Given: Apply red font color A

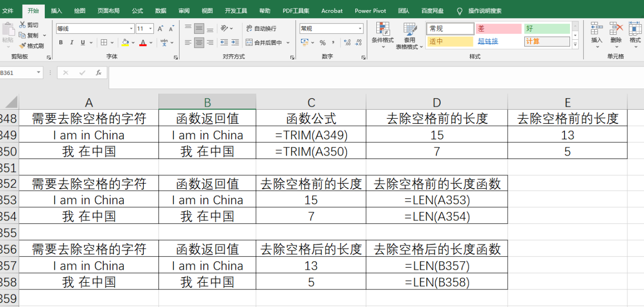Looking at the screenshot, I should 143,43.
